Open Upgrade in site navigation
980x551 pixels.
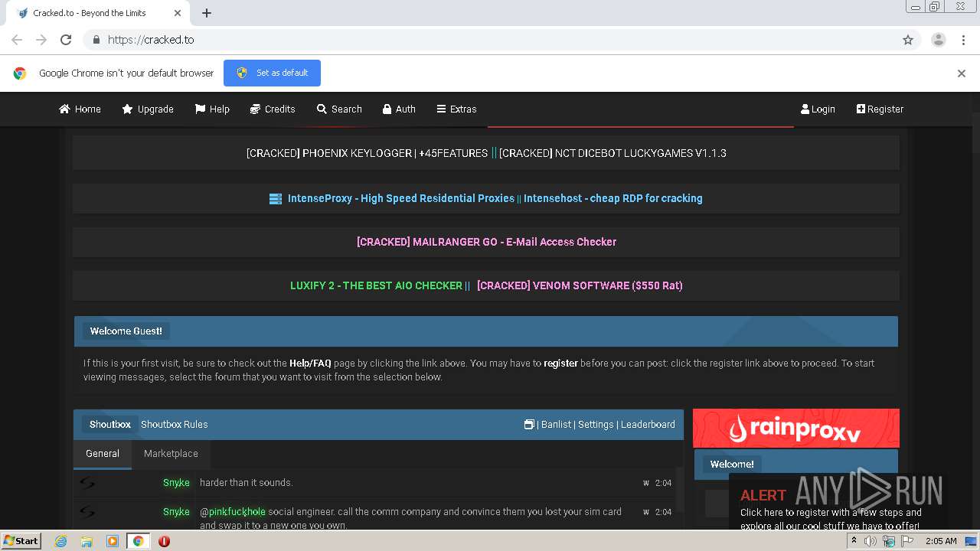tap(148, 109)
